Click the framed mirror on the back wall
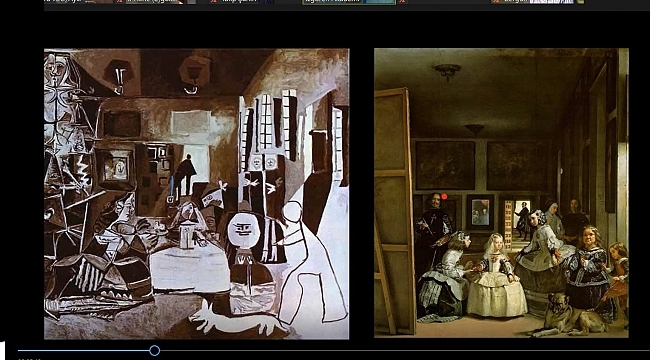This screenshot has height=360, width=650. [480, 212]
